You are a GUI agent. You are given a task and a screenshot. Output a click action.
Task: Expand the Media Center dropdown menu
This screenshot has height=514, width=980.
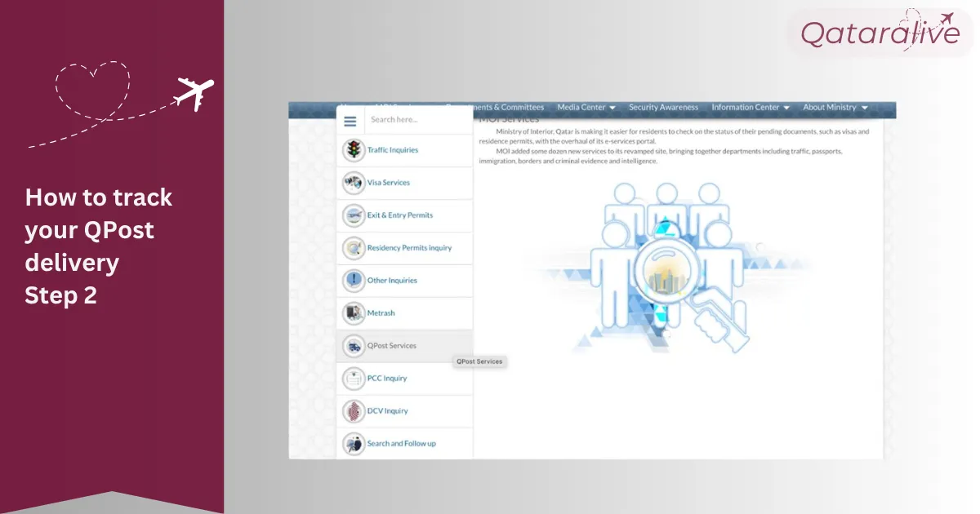point(586,107)
